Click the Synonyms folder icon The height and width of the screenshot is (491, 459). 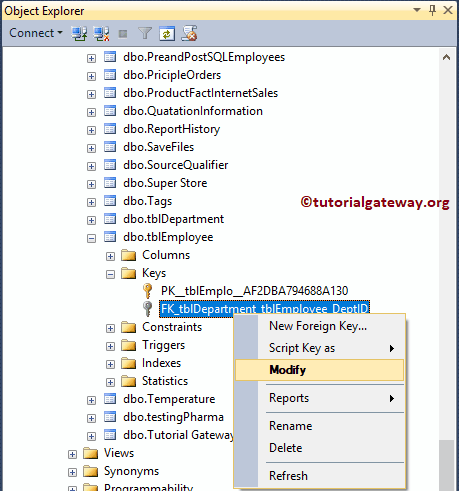click(x=91, y=471)
